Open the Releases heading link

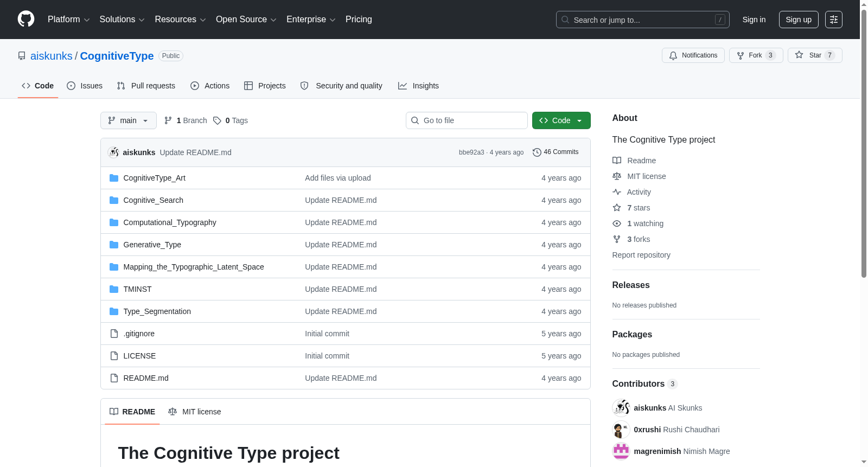tap(631, 285)
